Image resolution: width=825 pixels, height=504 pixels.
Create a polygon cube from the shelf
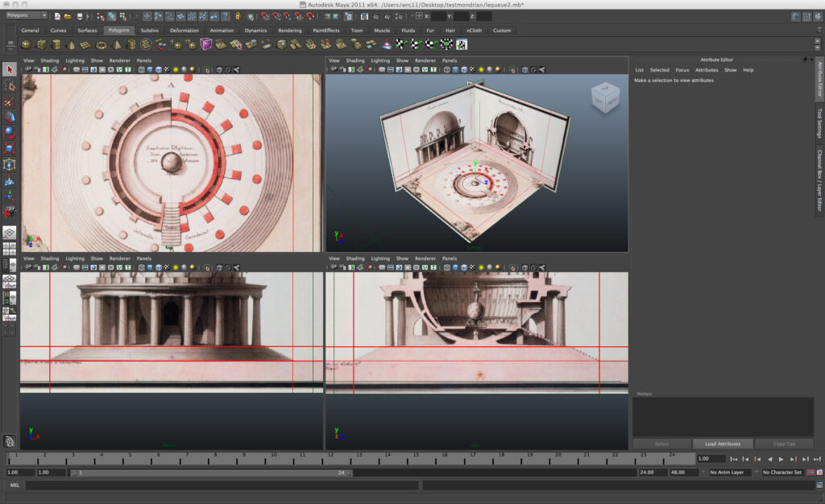pyautogui.click(x=41, y=45)
